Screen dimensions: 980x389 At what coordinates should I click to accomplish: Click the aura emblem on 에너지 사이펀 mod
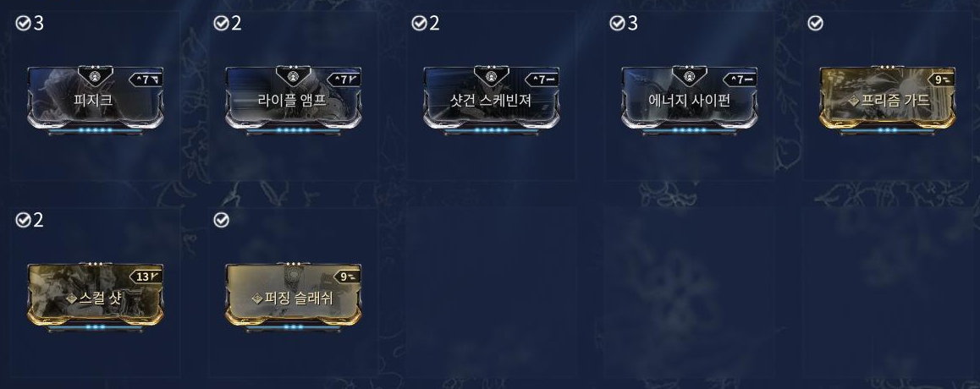[690, 77]
